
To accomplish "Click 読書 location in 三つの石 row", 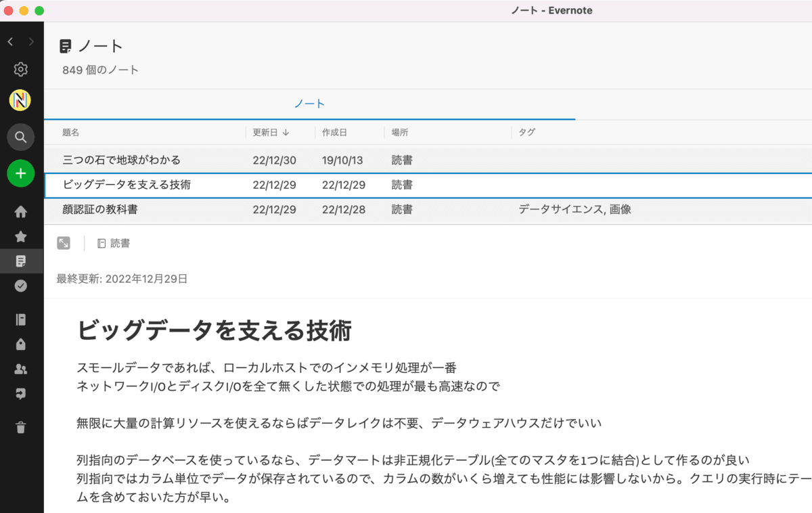I will coord(402,160).
